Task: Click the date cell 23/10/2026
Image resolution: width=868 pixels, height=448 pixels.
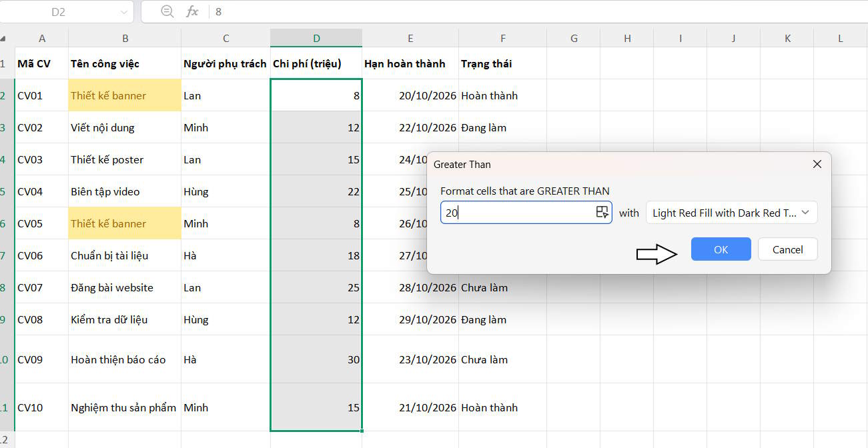Action: click(x=410, y=359)
